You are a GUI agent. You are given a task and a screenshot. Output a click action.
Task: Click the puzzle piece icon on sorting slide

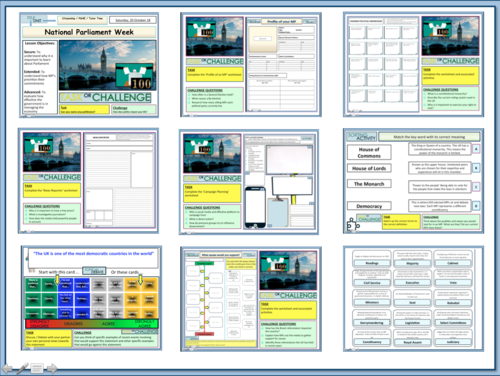tap(352, 224)
